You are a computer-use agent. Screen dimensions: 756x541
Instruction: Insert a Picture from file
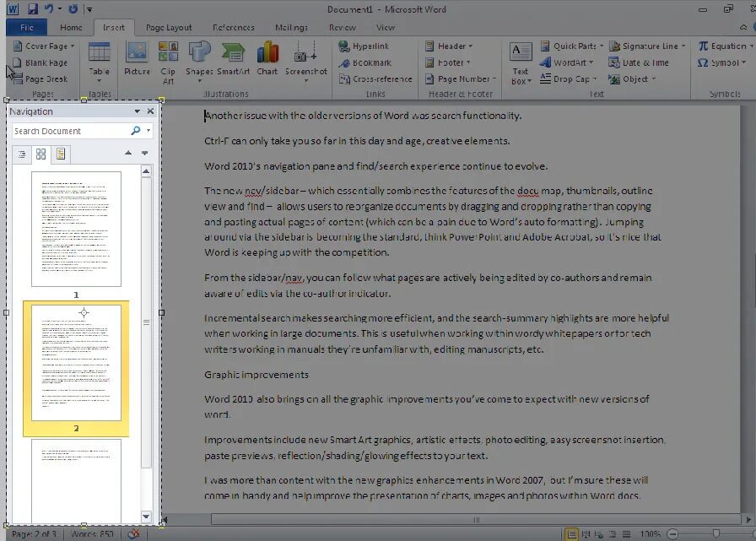coord(137,59)
